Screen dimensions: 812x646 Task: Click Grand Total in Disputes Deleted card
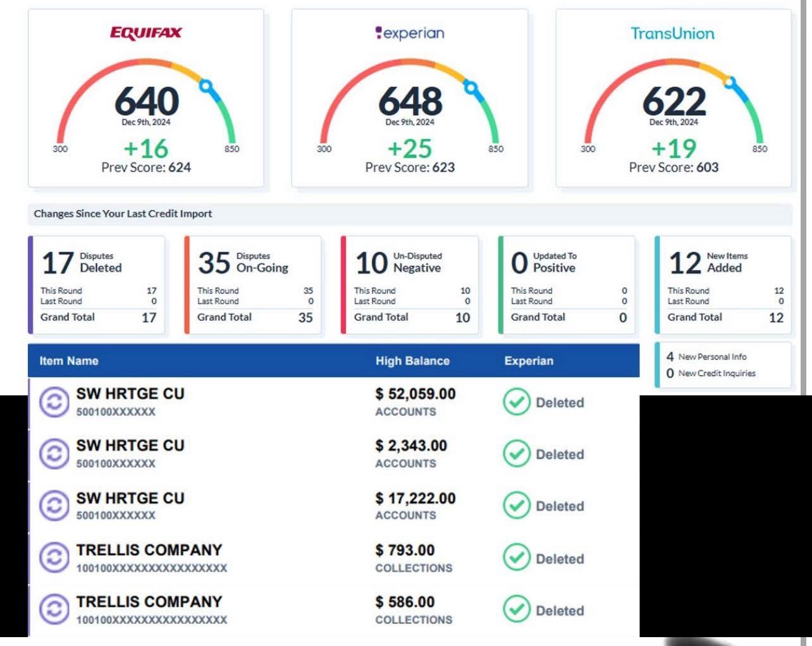click(68, 317)
